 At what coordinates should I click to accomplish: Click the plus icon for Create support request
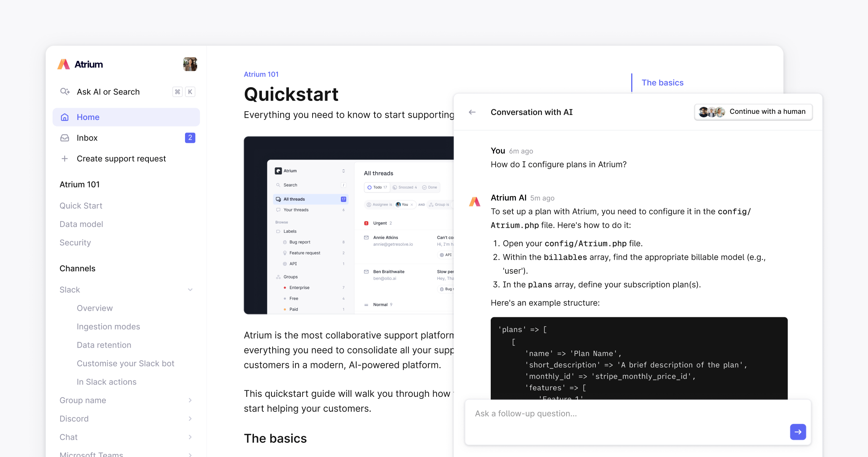click(65, 158)
